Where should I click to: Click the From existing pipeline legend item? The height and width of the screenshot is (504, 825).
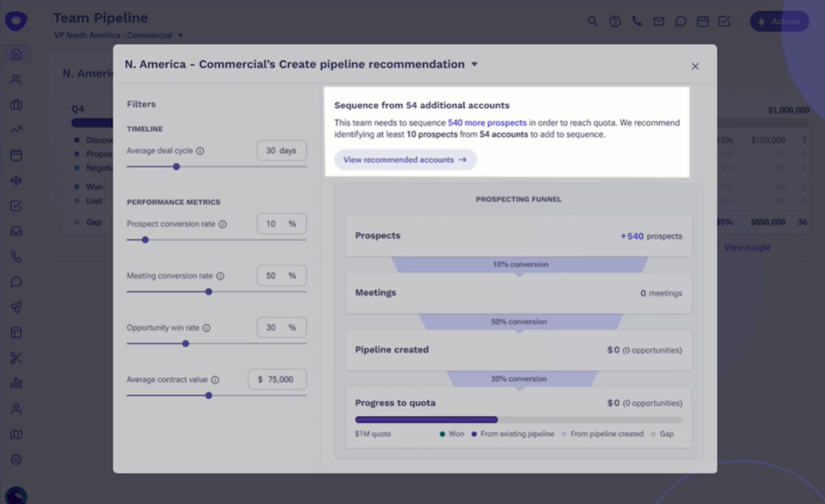tap(513, 434)
